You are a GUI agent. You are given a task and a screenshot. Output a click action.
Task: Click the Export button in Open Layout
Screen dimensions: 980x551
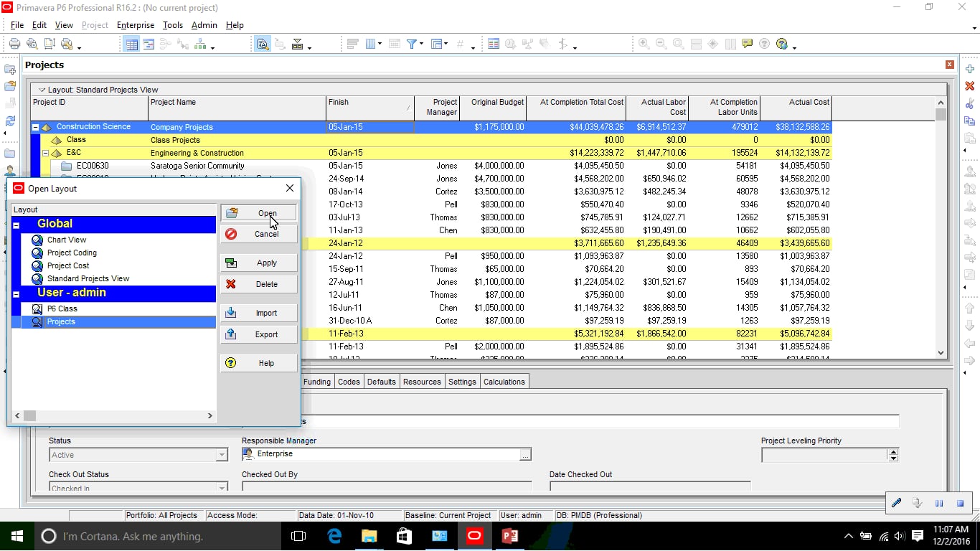point(259,334)
